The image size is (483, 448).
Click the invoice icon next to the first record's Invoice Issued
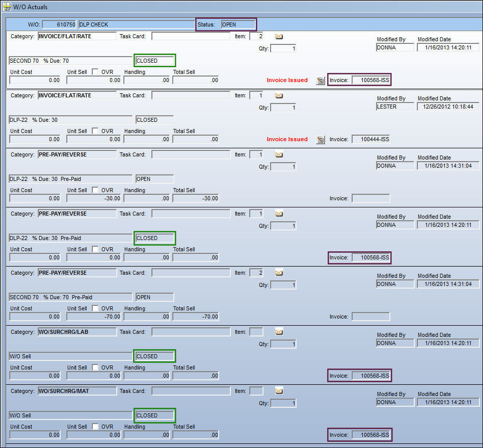click(320, 81)
